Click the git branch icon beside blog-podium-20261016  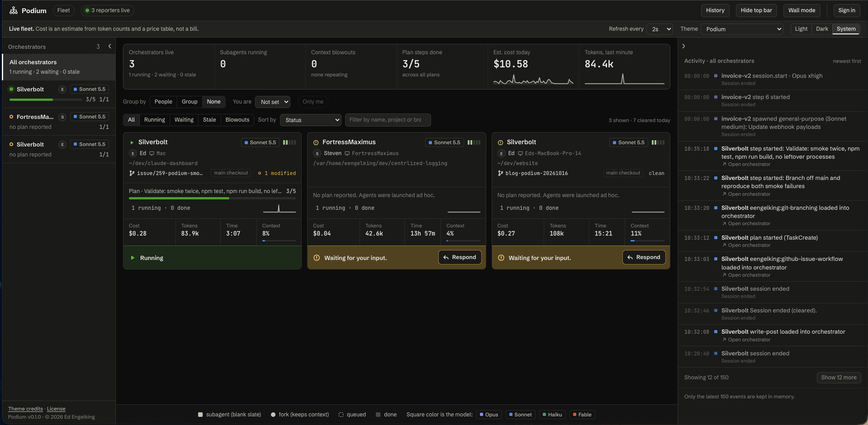point(500,173)
